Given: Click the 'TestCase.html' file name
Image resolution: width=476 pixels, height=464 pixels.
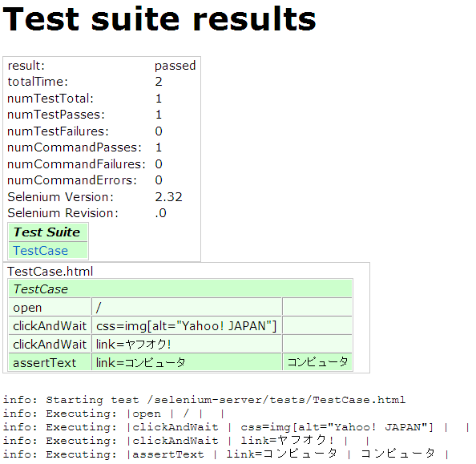Looking at the screenshot, I should coord(50,271).
